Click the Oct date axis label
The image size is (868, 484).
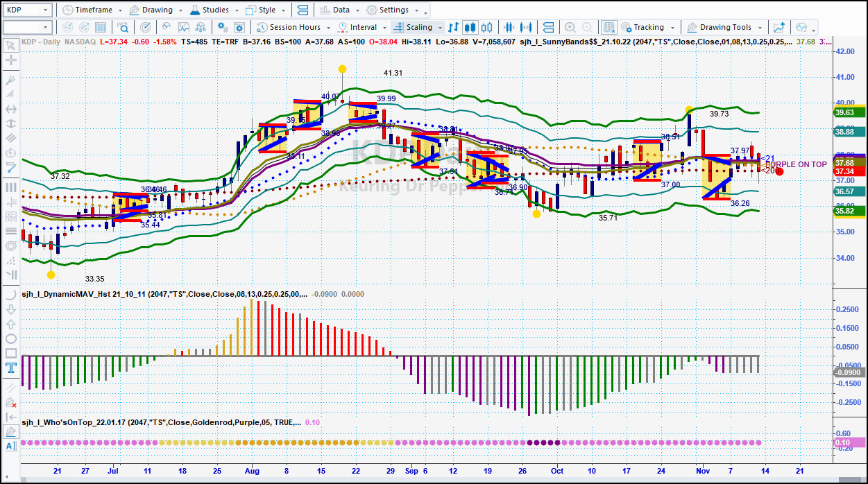tap(556, 471)
